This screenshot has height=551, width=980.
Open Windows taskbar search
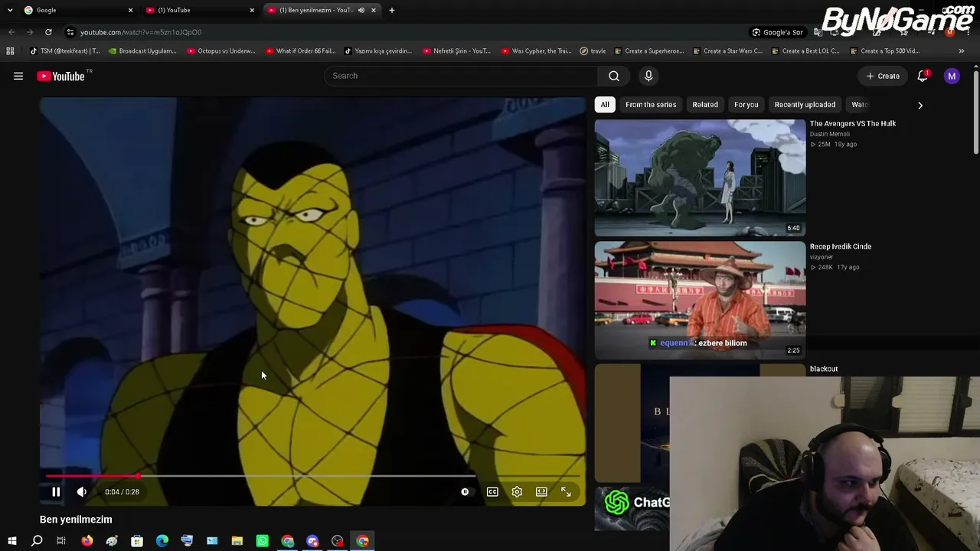click(x=37, y=541)
